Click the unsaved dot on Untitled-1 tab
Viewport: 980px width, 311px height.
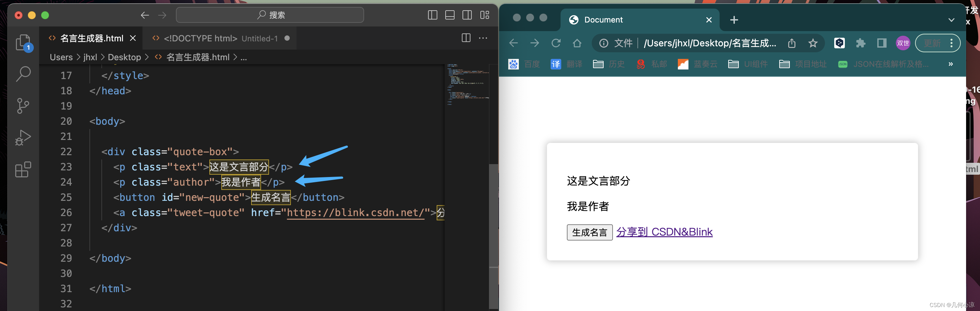tap(287, 38)
